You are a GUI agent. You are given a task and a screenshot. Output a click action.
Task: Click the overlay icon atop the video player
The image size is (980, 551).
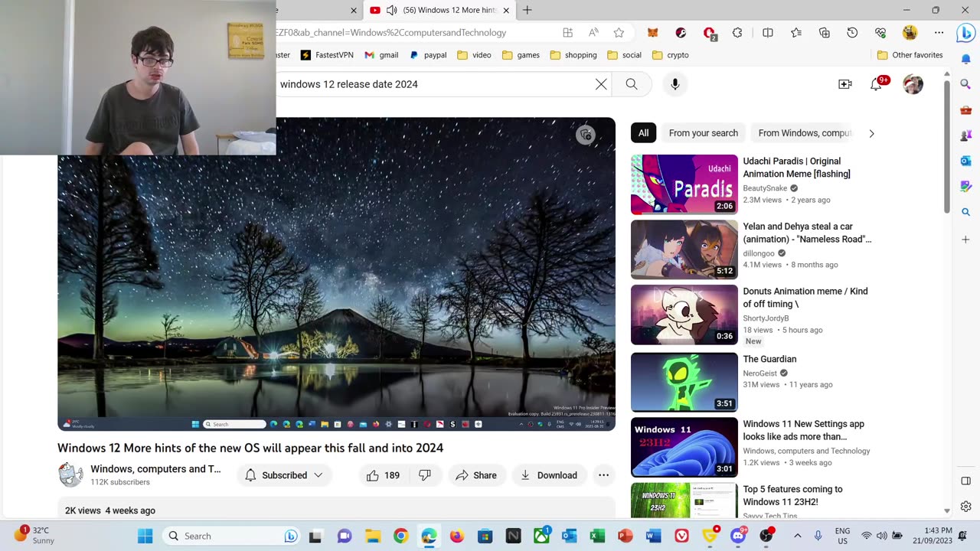coord(586,135)
